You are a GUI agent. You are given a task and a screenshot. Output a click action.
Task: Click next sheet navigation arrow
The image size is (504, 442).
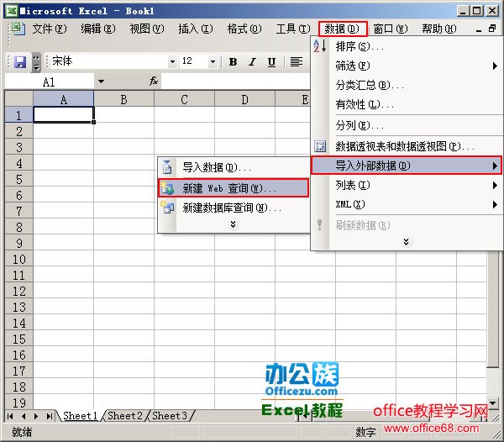tap(36, 416)
